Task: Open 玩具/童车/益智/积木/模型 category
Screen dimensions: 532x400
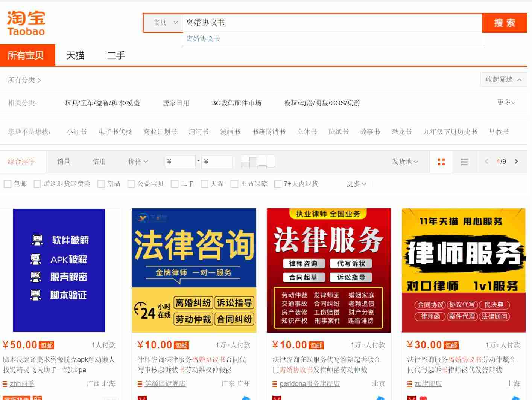Action: [102, 103]
